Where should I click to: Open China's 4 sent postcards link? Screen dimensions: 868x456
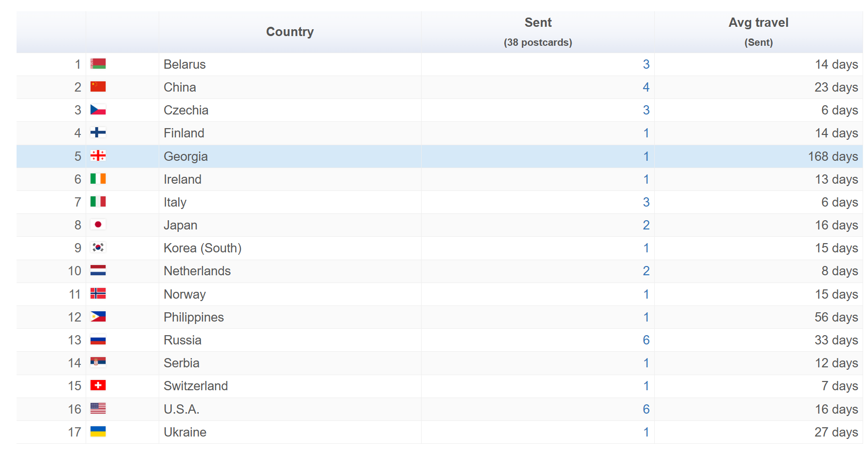pyautogui.click(x=646, y=87)
